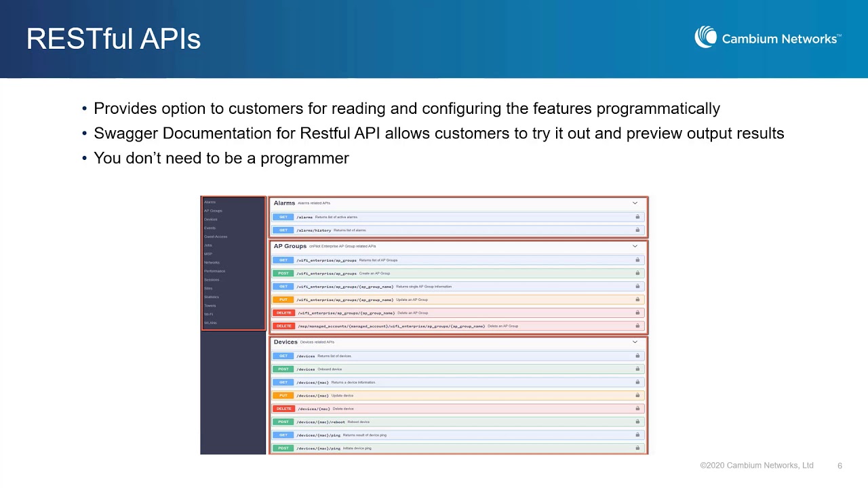Viewport: 868px width, 488px height.
Task: Click lock icon on DELETE /msp/managed_accounts row
Action: pyautogui.click(x=637, y=326)
